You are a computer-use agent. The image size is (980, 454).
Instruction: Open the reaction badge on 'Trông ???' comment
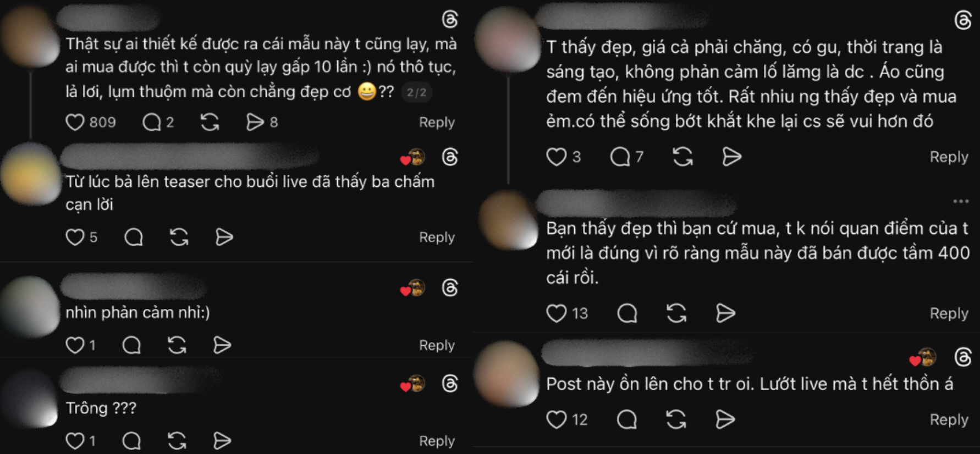click(x=413, y=384)
